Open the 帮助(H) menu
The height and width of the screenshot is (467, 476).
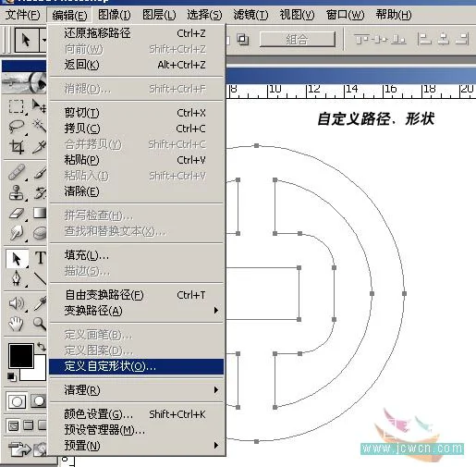(394, 15)
